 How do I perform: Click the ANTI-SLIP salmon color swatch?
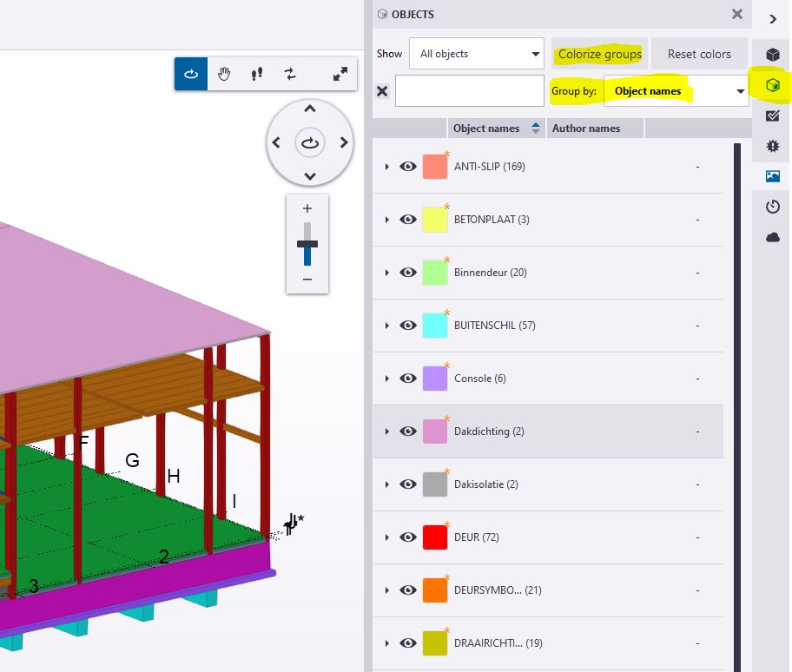pos(435,167)
